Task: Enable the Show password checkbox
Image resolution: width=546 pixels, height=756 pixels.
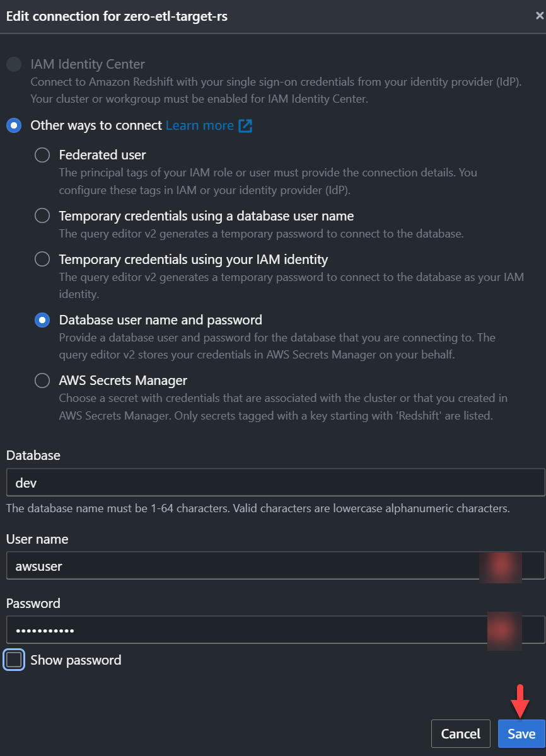Action: coord(13,660)
